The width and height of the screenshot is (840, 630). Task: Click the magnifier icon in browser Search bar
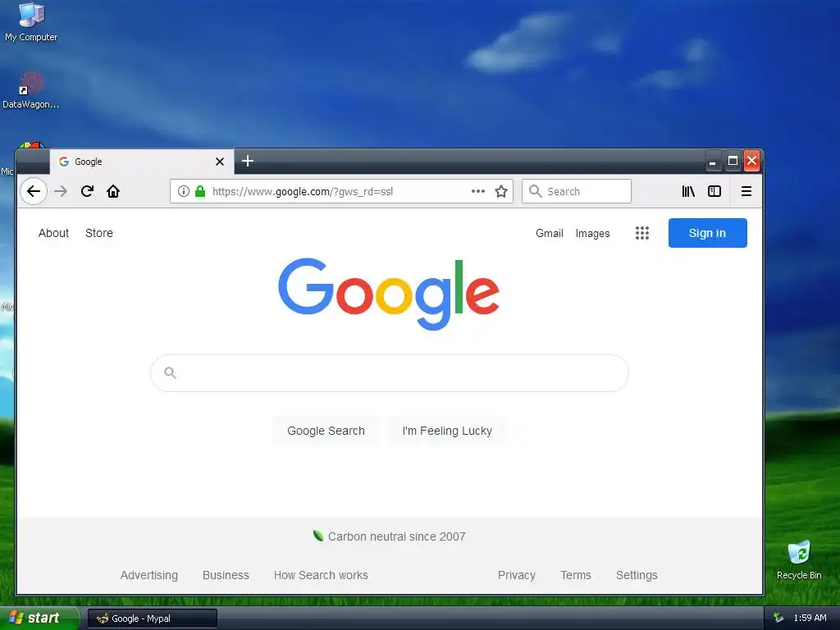point(535,191)
